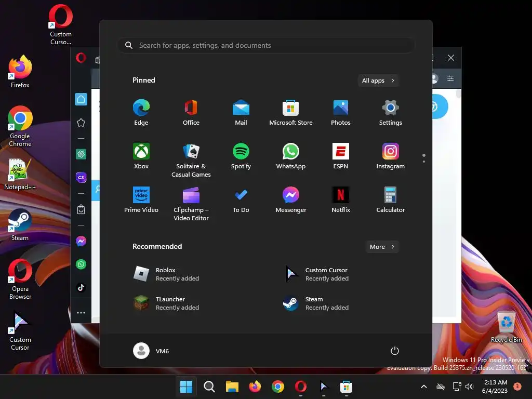The width and height of the screenshot is (532, 399).
Task: Close the Opera browser window
Action: (x=451, y=58)
